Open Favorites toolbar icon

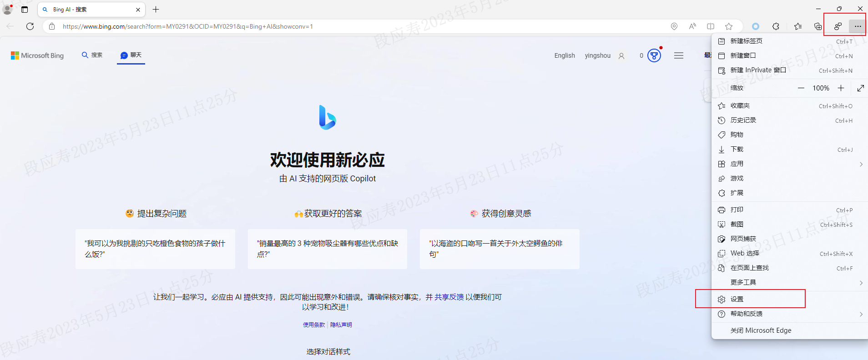point(798,26)
